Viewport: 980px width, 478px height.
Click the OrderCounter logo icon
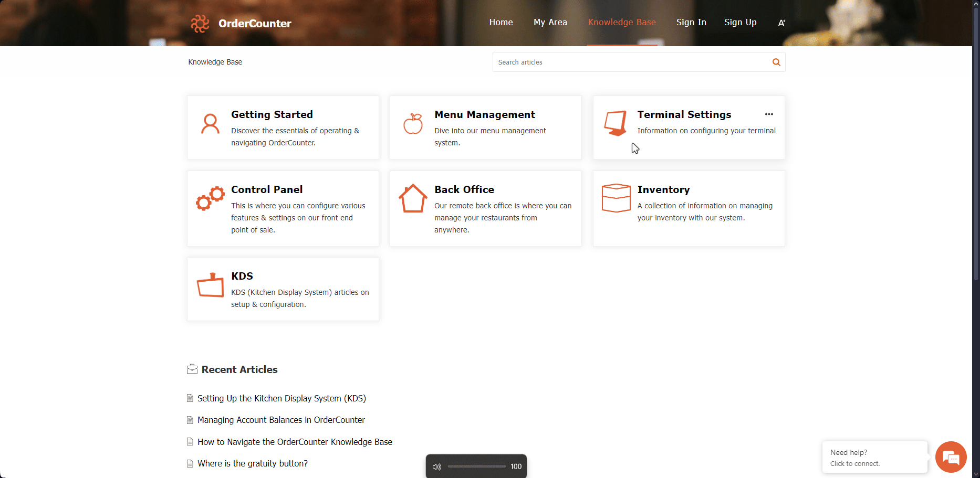pyautogui.click(x=200, y=23)
